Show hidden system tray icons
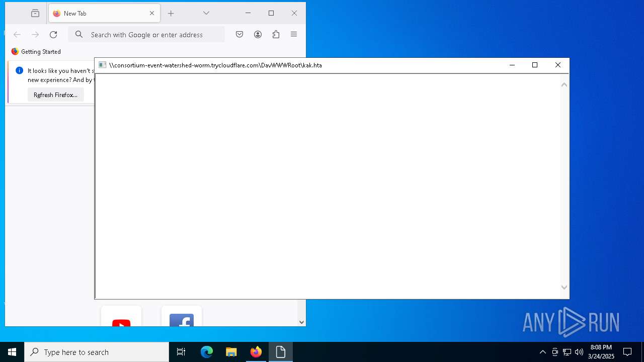This screenshot has width=644, height=362. click(x=543, y=352)
